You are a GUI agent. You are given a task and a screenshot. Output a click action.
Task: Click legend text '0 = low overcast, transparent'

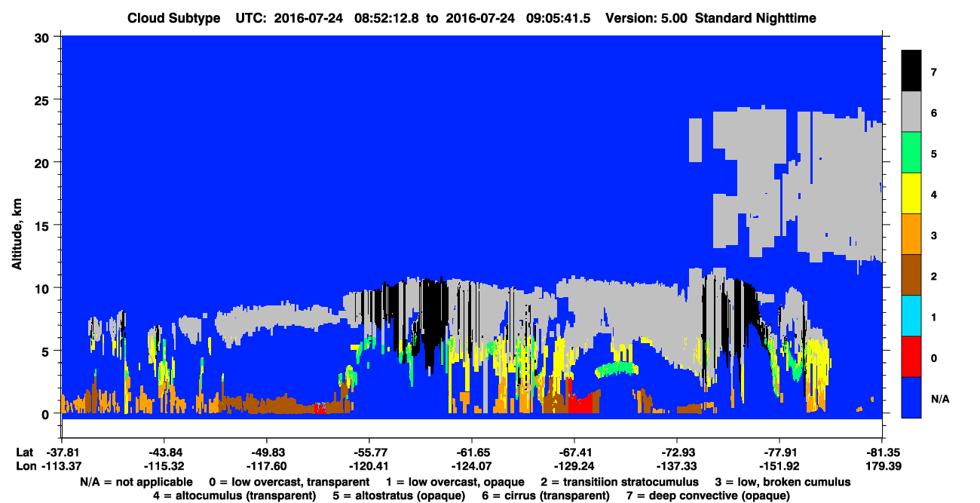coord(289,481)
